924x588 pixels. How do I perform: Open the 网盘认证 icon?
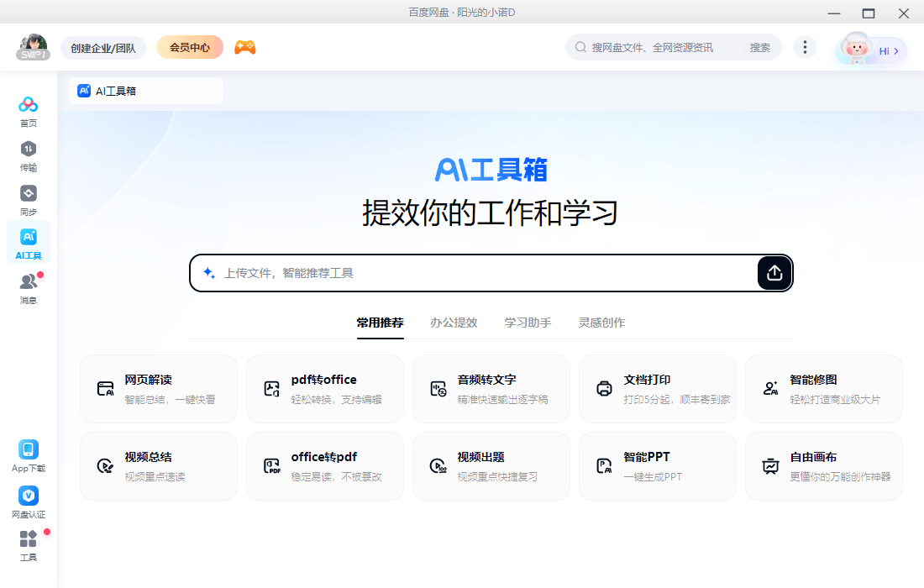tap(28, 497)
